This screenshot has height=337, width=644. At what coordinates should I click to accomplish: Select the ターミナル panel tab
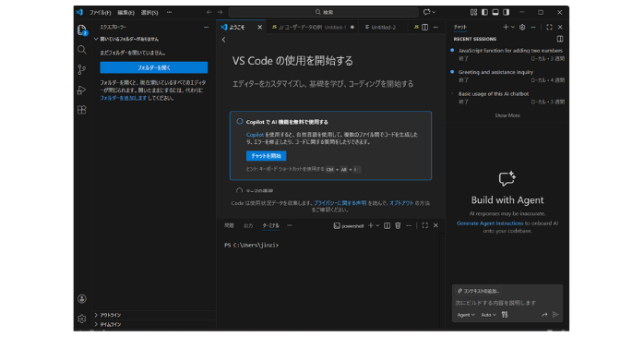coord(270,225)
